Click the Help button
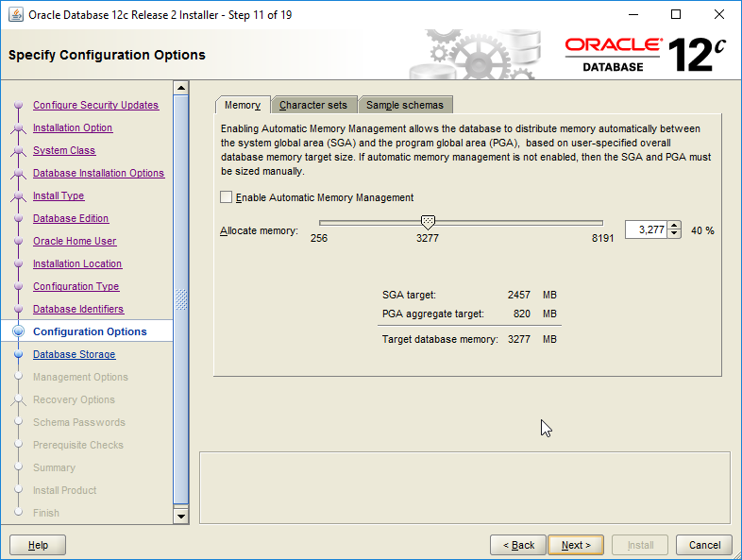The image size is (742, 560). point(38,545)
